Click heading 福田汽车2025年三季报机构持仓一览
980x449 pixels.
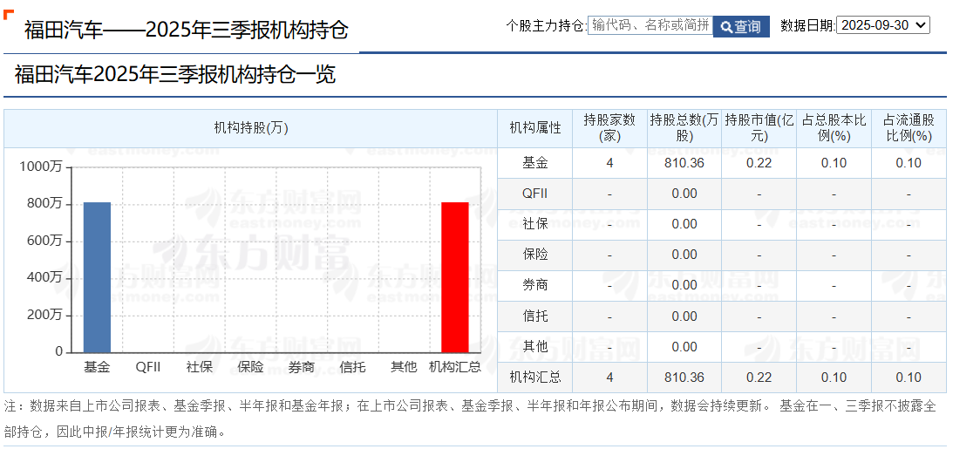[x=175, y=74]
